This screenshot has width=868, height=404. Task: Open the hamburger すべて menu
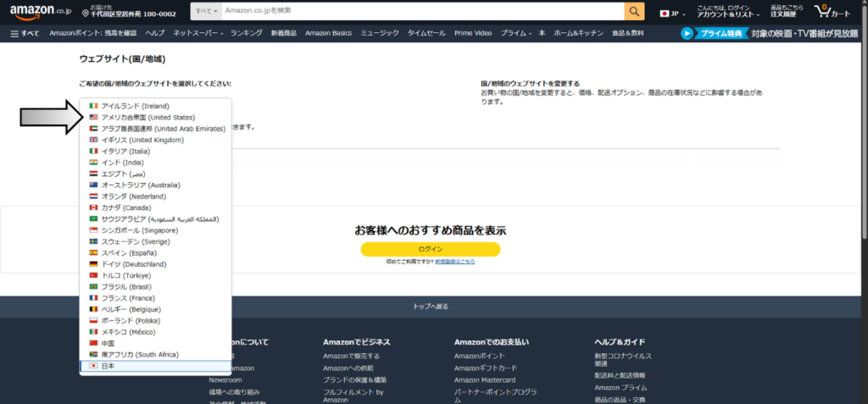coord(25,33)
